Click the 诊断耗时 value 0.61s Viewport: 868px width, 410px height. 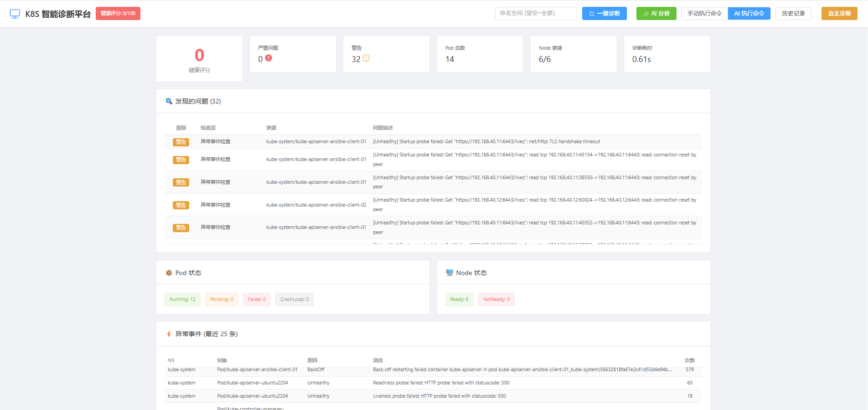[x=641, y=59]
